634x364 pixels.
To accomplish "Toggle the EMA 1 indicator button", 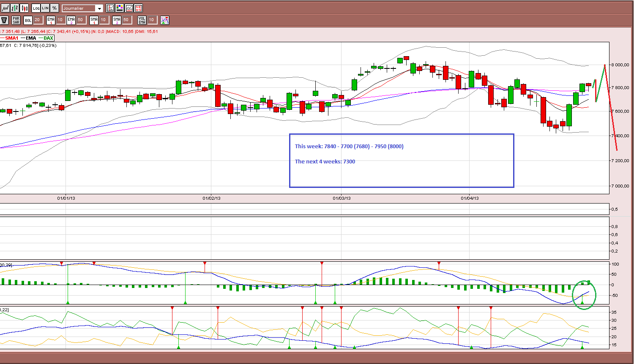I will 51,20.
